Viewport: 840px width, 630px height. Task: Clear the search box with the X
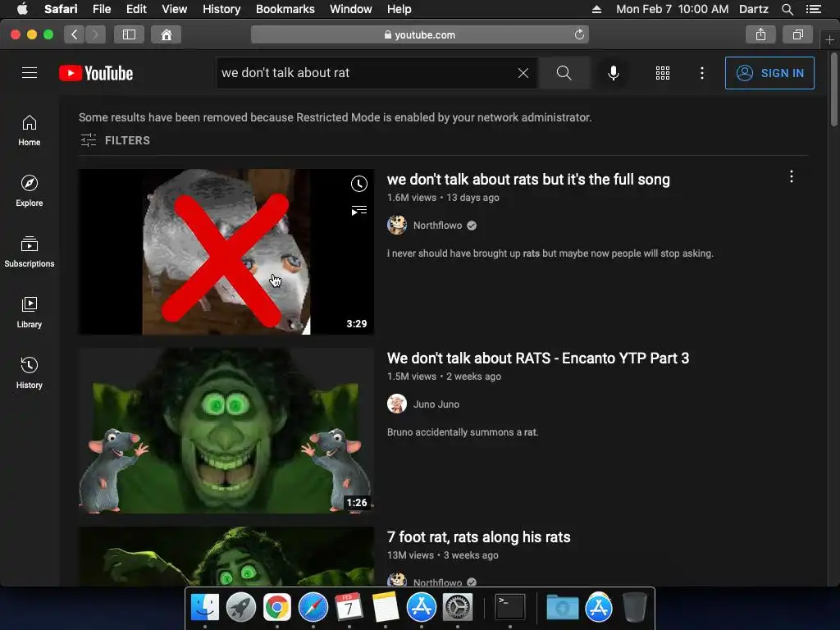pos(523,73)
